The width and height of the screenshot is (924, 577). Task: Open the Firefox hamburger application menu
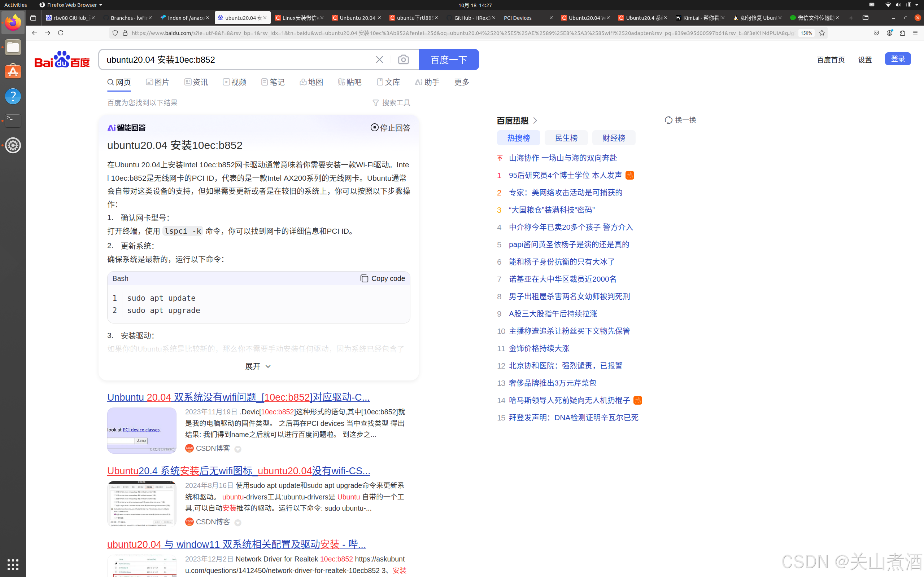(x=915, y=33)
